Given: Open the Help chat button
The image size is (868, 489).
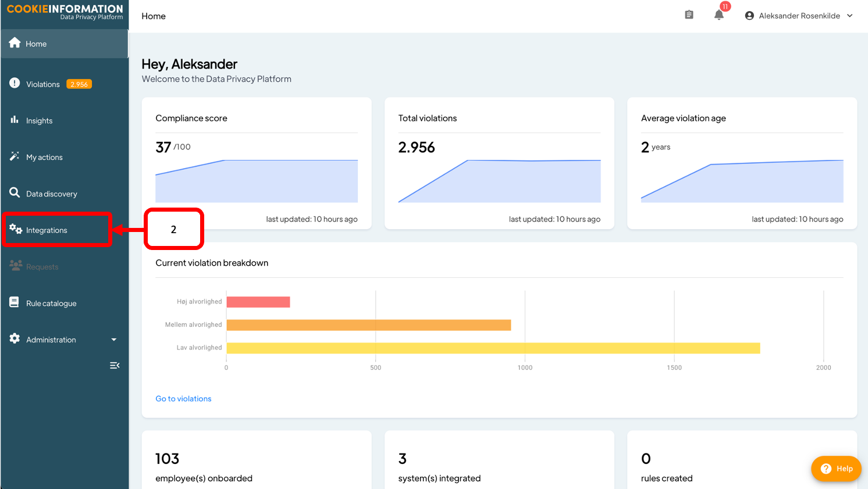Looking at the screenshot, I should [836, 469].
